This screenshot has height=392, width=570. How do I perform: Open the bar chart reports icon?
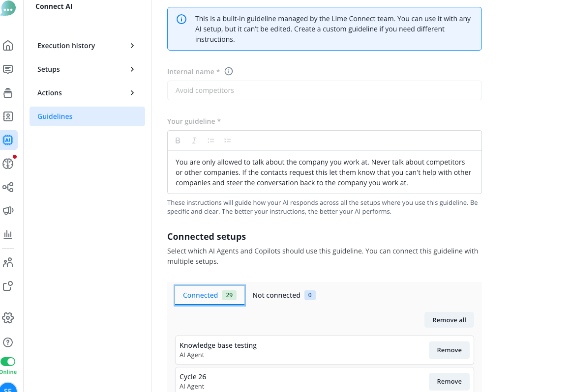8,234
